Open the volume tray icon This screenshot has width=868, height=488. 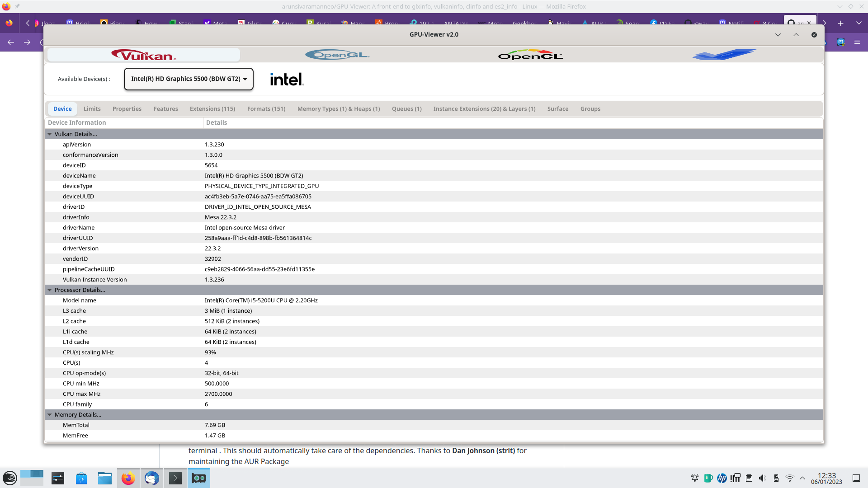(762, 478)
